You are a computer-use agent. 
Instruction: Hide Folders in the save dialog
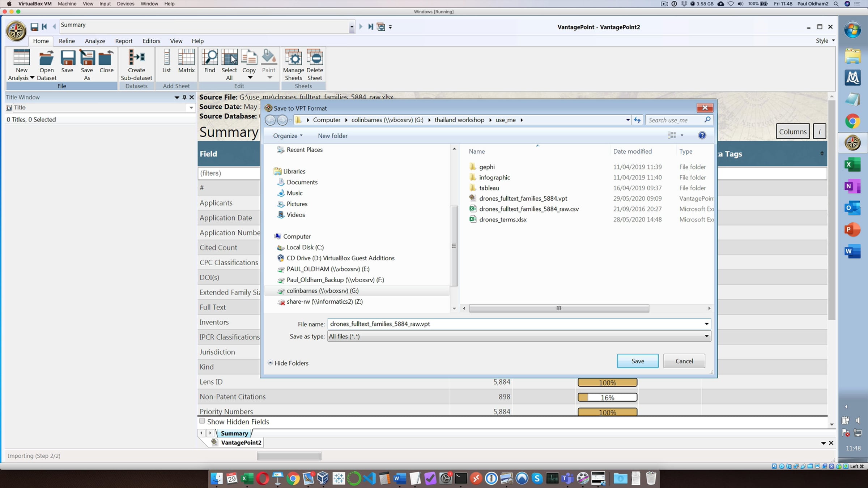(288, 363)
